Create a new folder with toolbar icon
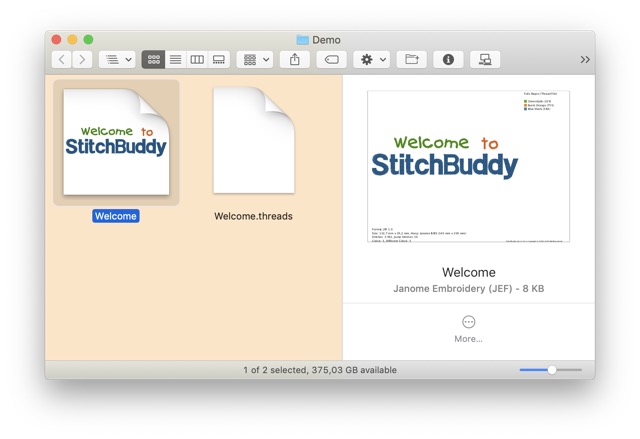Screen dimensions: 640x439 click(411, 60)
